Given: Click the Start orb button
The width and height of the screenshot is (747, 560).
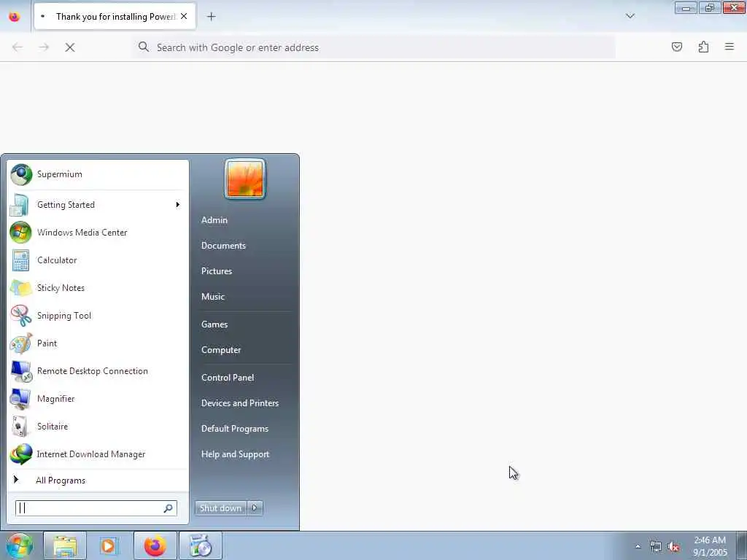Looking at the screenshot, I should (x=19, y=545).
